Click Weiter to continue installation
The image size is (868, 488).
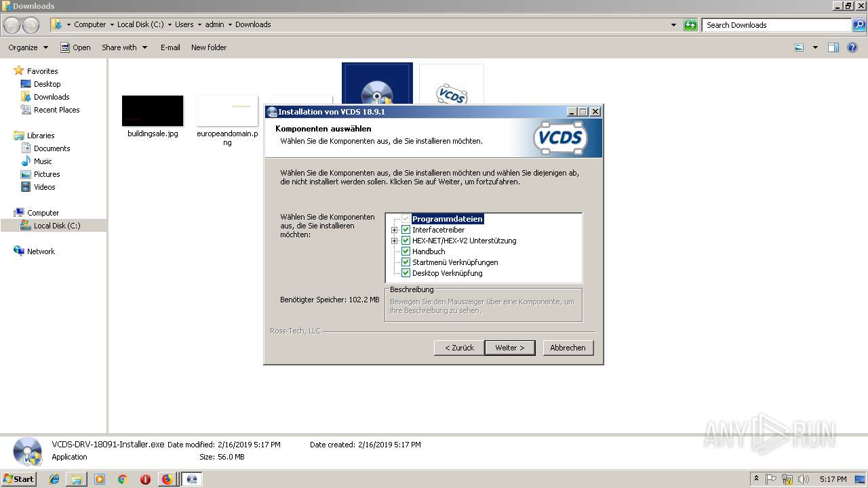coord(509,348)
